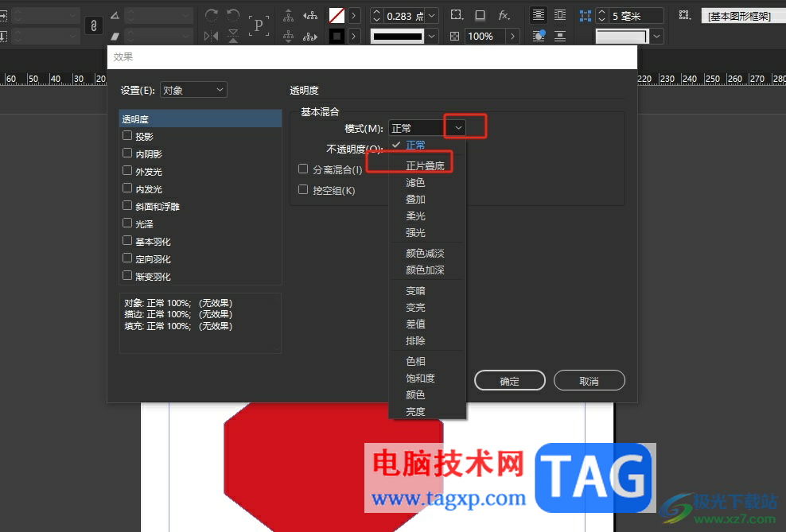Screen dimensions: 786x532
Task: Click the stroke weight 0.283 点 field
Action: pos(405,16)
